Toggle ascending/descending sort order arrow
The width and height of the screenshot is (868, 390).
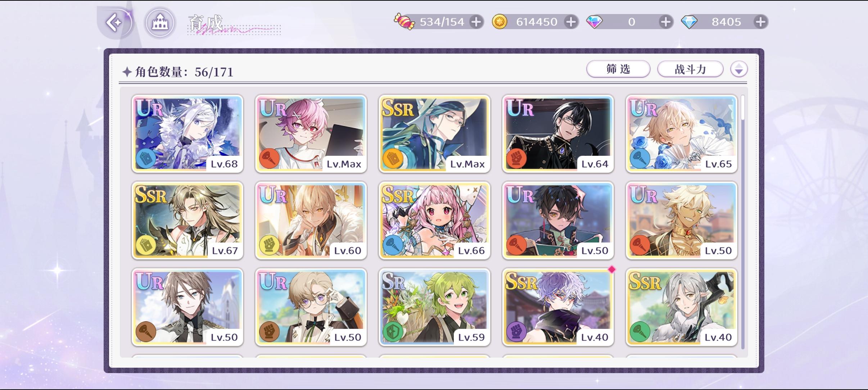739,69
